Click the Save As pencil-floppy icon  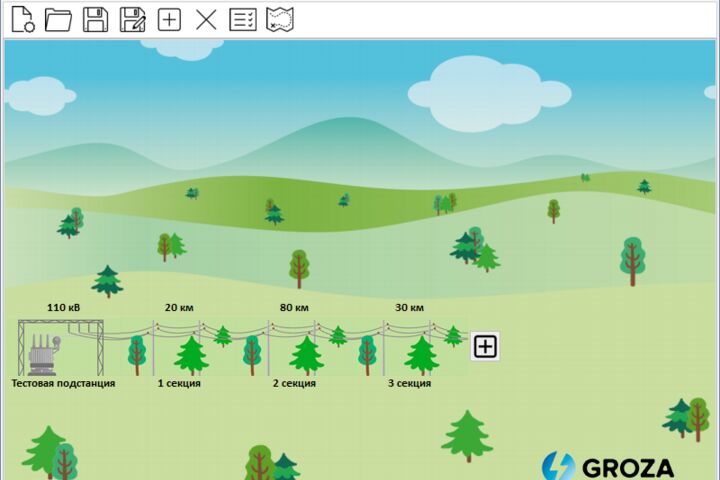coord(133,20)
